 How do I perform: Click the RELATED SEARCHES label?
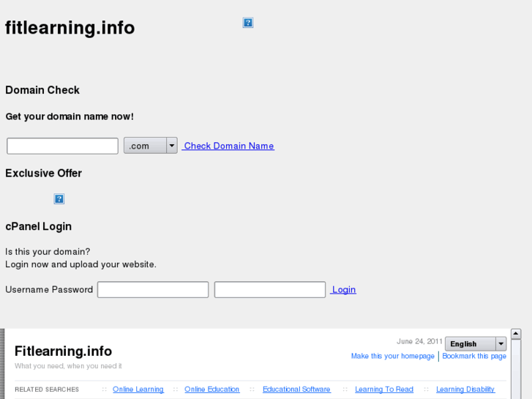click(x=47, y=389)
